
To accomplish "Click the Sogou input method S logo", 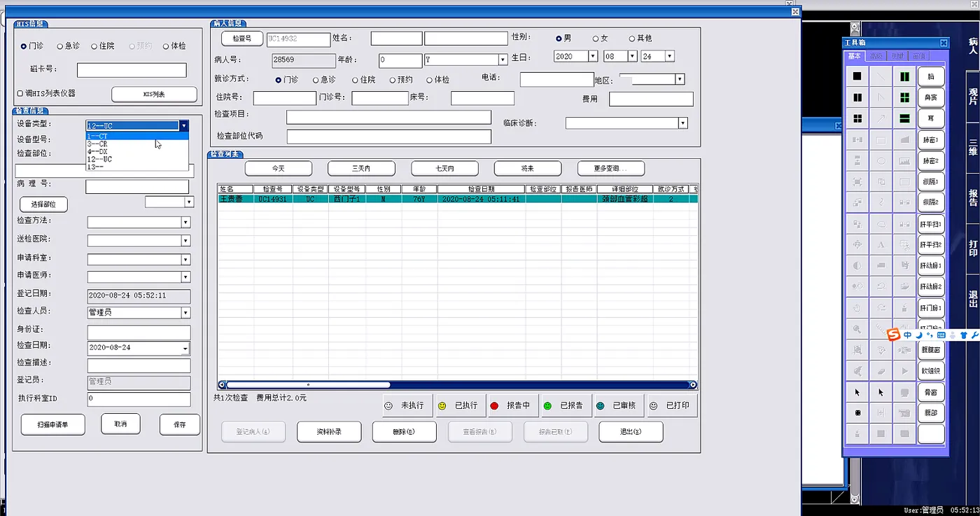I will point(893,335).
